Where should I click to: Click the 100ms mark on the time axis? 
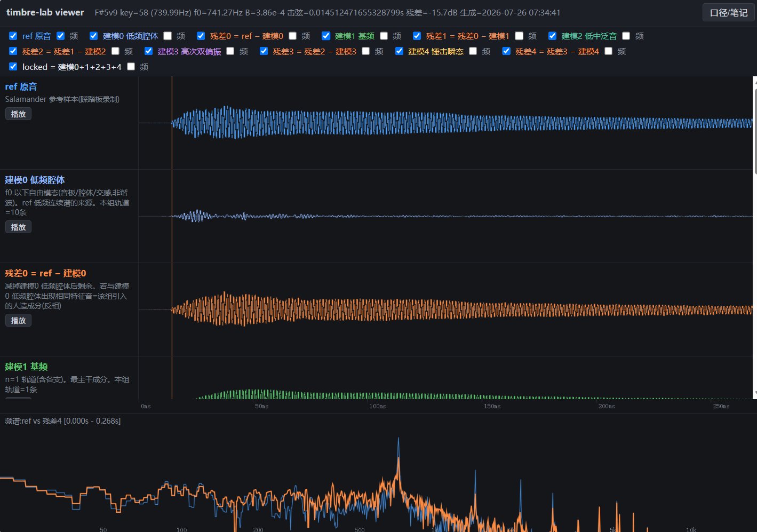pos(377,407)
